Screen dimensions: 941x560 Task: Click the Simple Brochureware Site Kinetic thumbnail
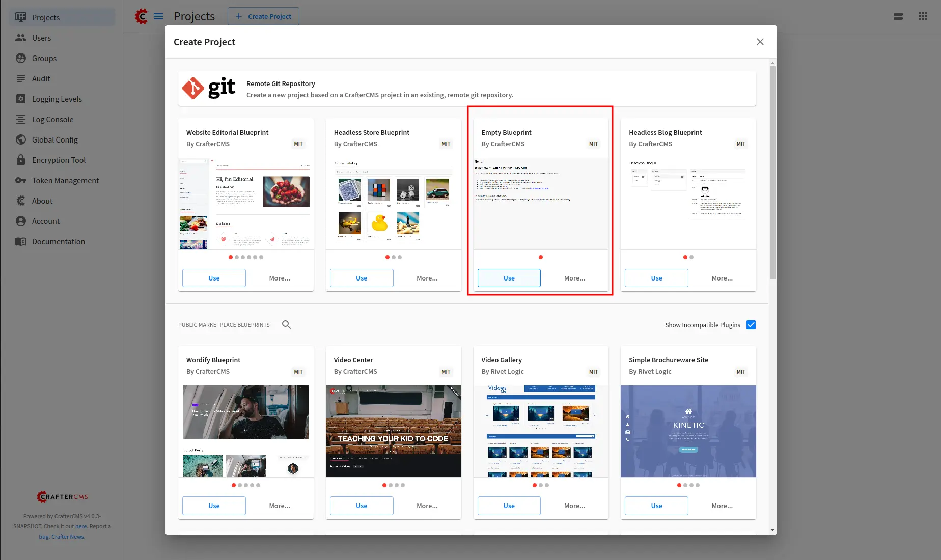pyautogui.click(x=688, y=431)
